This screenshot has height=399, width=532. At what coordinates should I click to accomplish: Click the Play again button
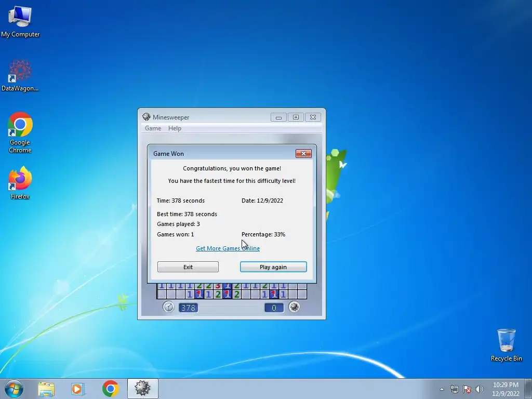point(273,267)
